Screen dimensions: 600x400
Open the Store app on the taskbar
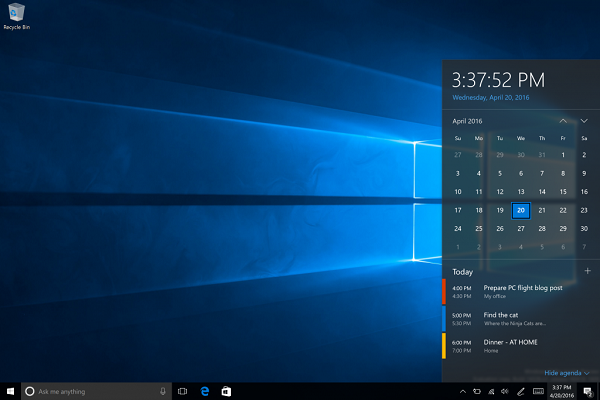coord(226,390)
